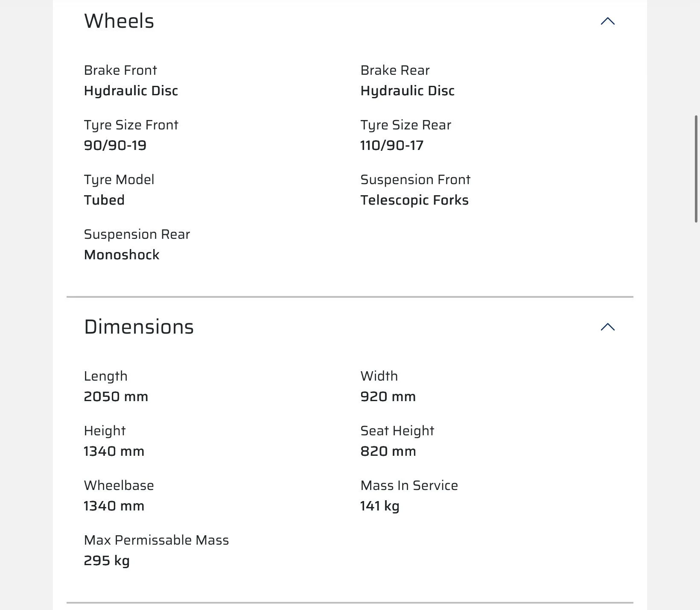This screenshot has height=610, width=700.
Task: Click the Seat Height label
Action: point(397,431)
